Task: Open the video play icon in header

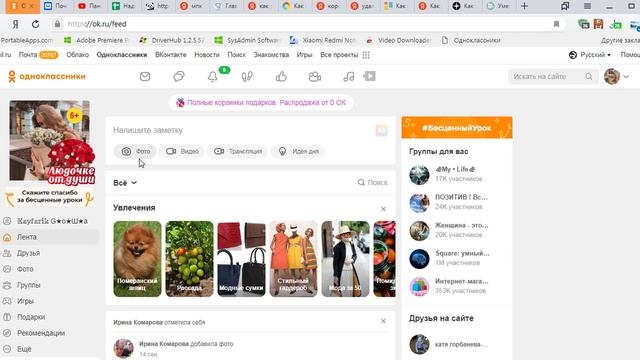Action: tap(369, 76)
